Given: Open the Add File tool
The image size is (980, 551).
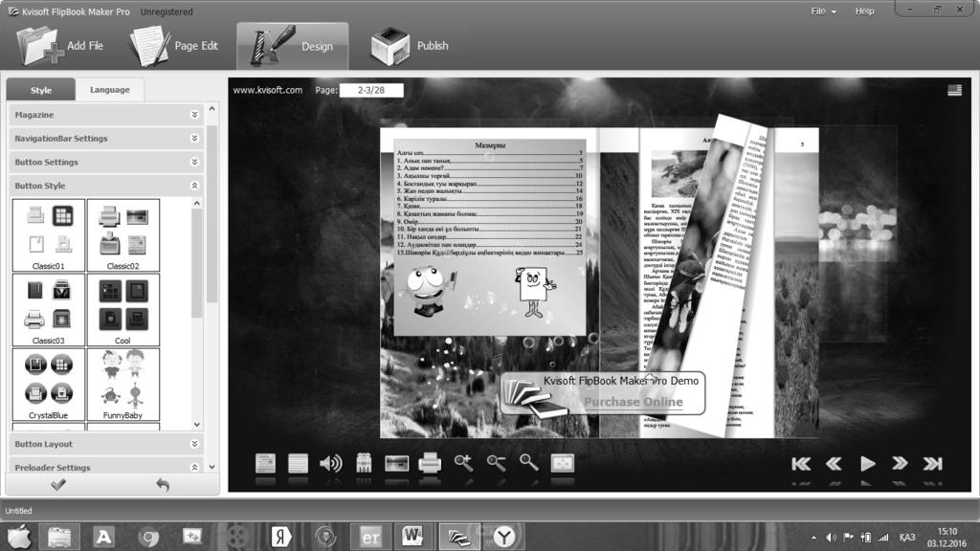Looking at the screenshot, I should pyautogui.click(x=60, y=46).
